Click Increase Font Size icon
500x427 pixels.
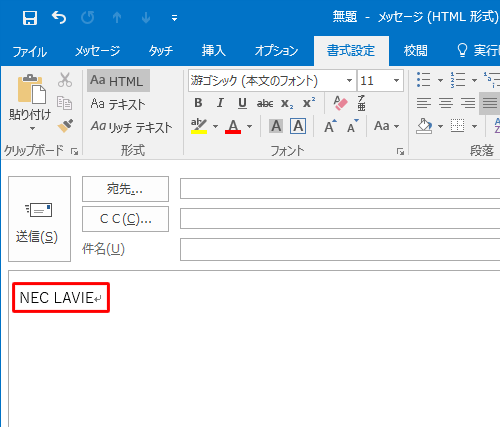(x=330, y=126)
